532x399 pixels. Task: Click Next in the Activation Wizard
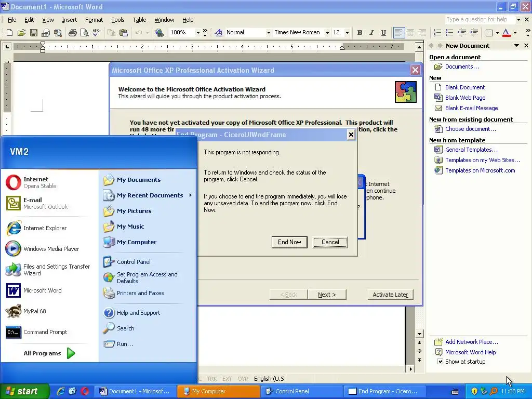[327, 295]
